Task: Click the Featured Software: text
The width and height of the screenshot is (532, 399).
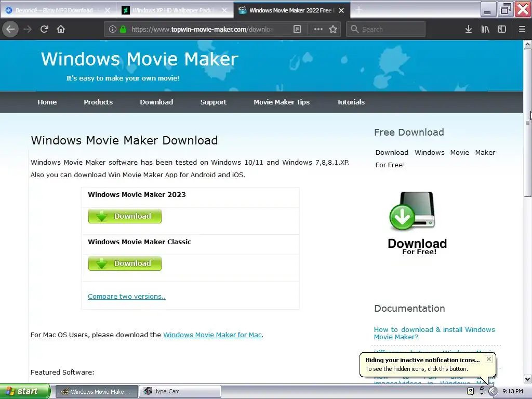Action: click(x=62, y=372)
